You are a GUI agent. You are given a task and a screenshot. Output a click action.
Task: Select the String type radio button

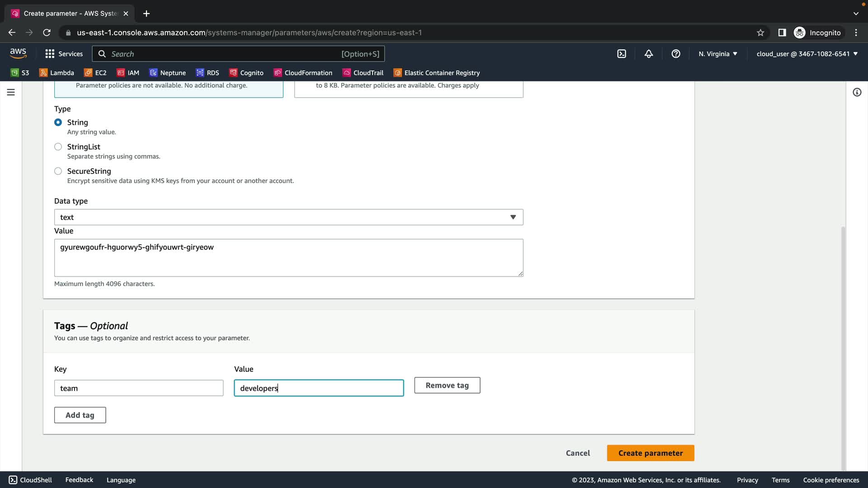pyautogui.click(x=58, y=122)
